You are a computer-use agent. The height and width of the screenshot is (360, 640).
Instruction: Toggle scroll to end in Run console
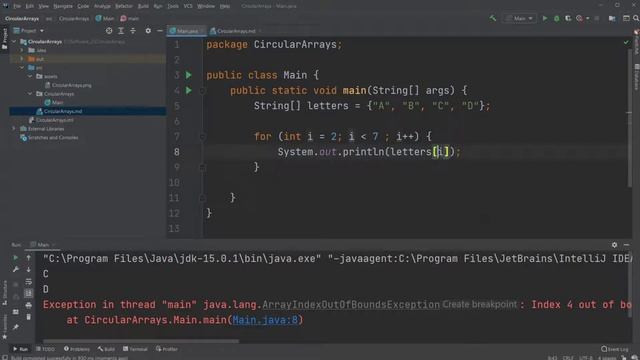pyautogui.click(x=28, y=293)
